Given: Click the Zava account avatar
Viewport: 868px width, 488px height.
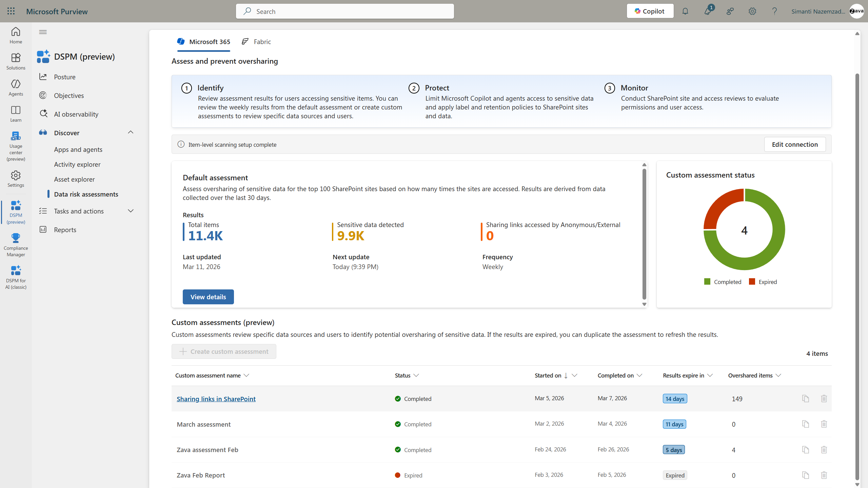Looking at the screenshot, I should (856, 11).
